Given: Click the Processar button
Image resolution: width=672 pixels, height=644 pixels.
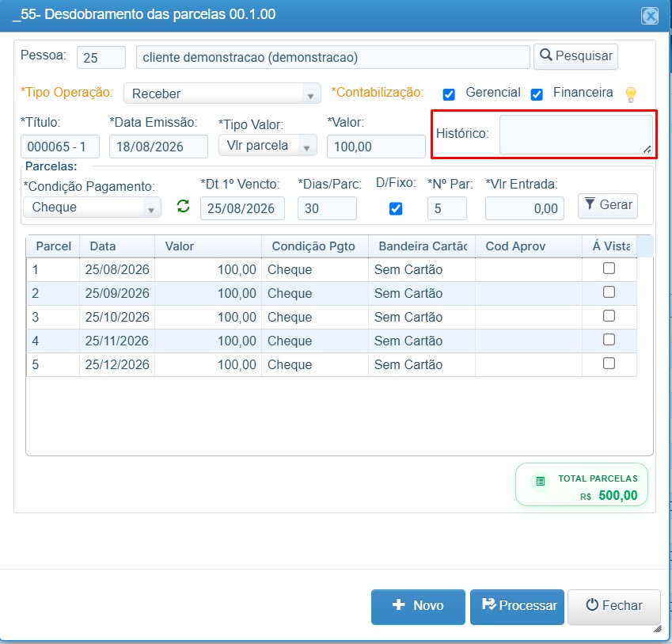Looking at the screenshot, I should coord(517,606).
